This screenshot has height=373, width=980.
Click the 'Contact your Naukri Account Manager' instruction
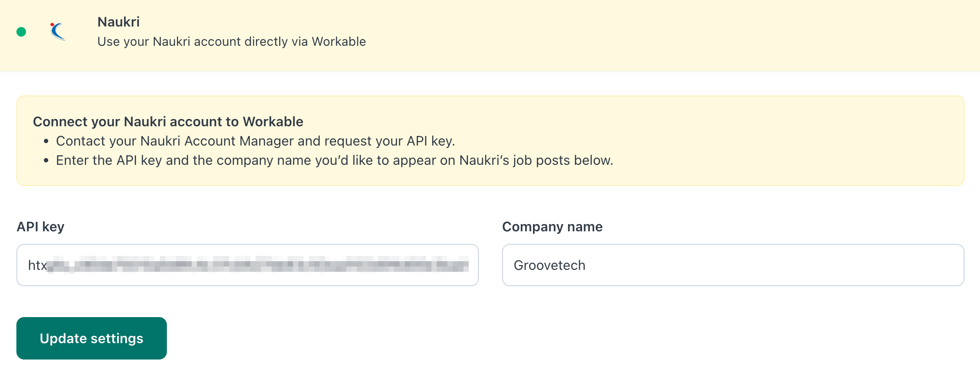[x=256, y=141]
